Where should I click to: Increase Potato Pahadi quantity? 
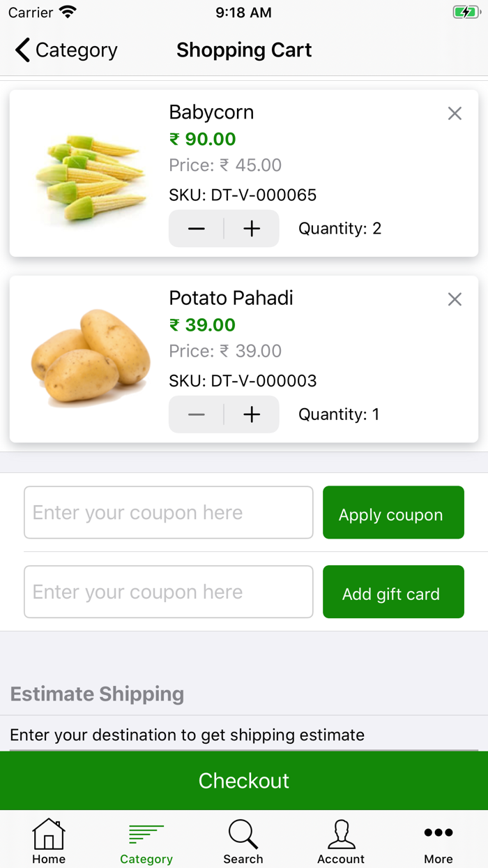click(x=252, y=414)
